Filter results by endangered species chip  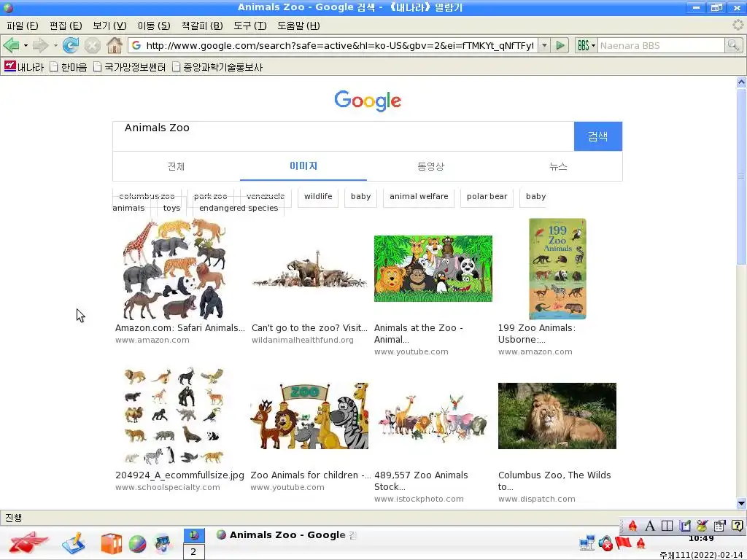click(239, 208)
